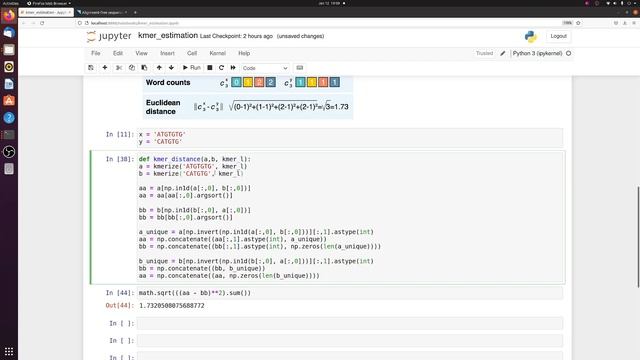Viewport: 640px width, 360px height.
Task: Open the system clock calendar
Action: click(329, 3)
